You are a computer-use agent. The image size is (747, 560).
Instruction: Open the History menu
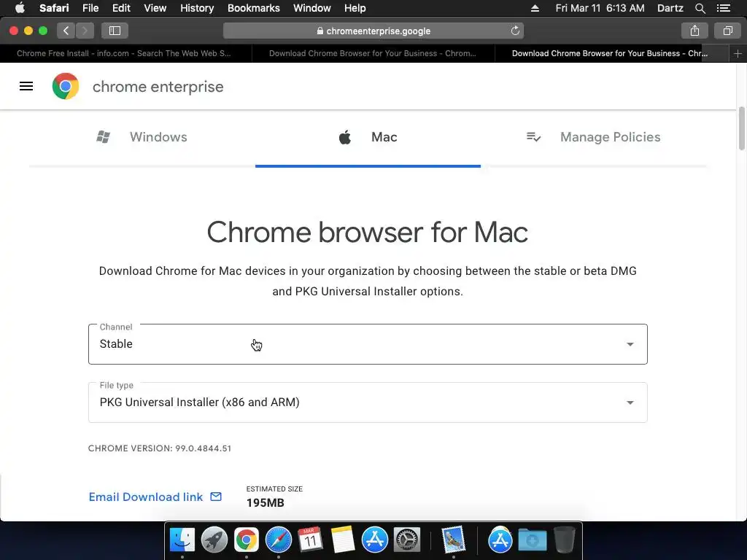tap(197, 8)
